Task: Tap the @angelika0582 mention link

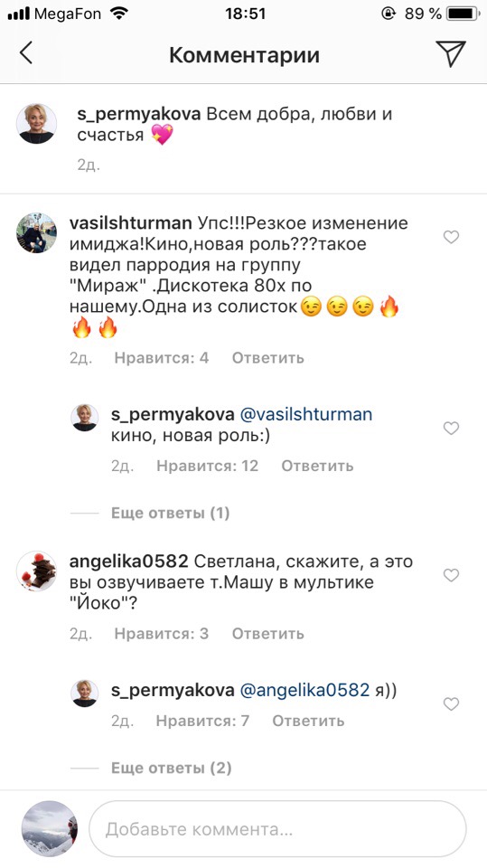Action: [304, 690]
